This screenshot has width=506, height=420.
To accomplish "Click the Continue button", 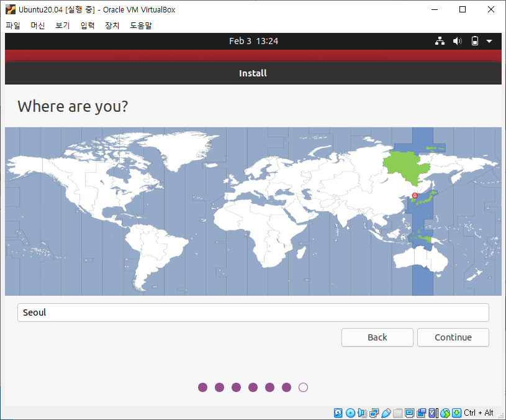I will [x=453, y=337].
